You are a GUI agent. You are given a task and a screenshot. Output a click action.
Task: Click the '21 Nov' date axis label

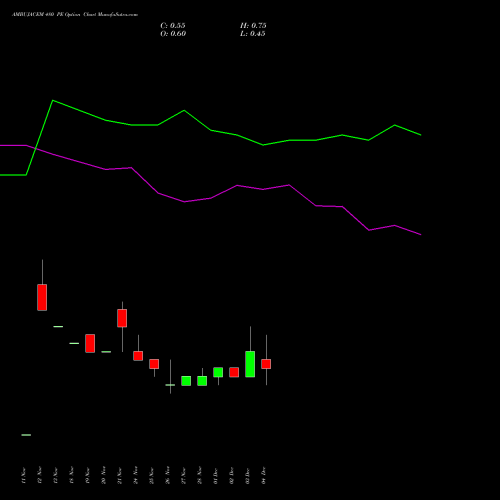[120, 475]
